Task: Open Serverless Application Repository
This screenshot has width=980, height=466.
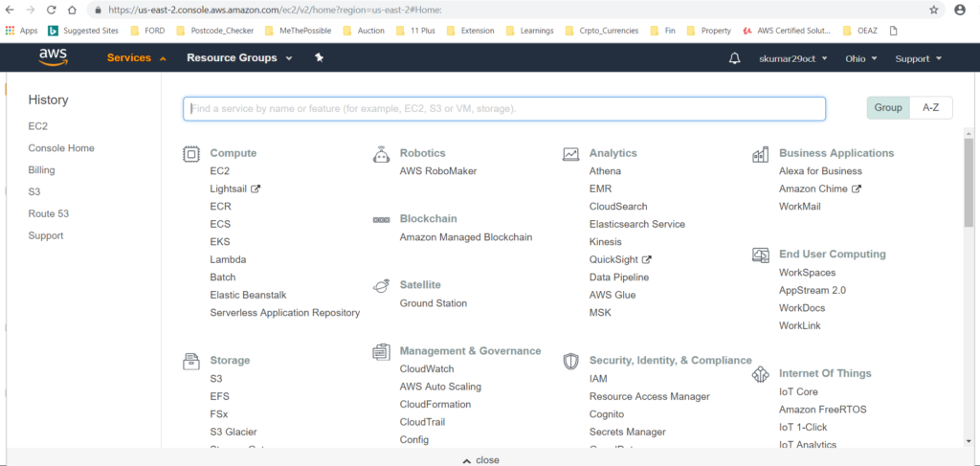Action: (x=285, y=312)
